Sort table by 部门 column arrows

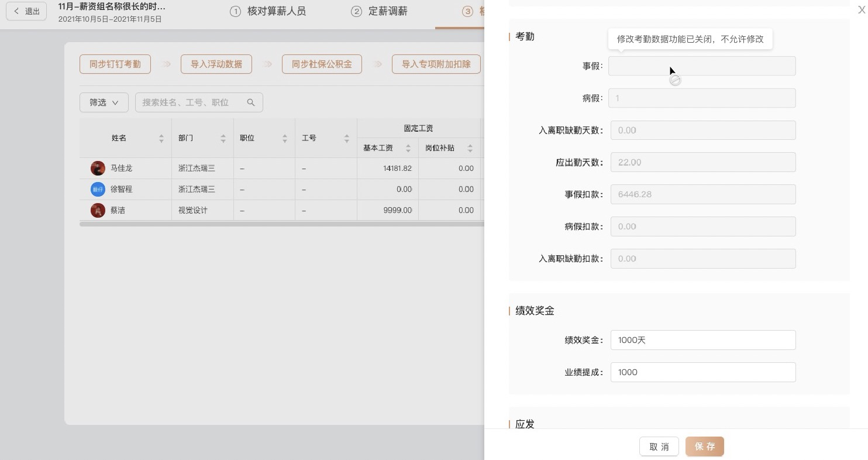[x=223, y=138]
